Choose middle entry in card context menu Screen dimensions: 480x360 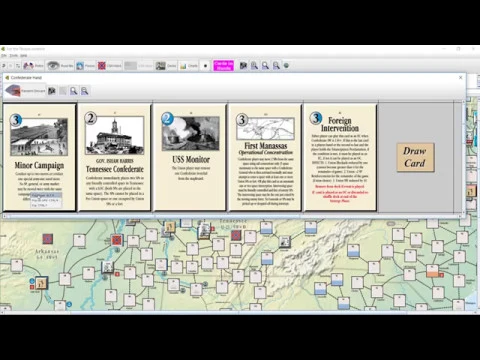[x=46, y=200]
